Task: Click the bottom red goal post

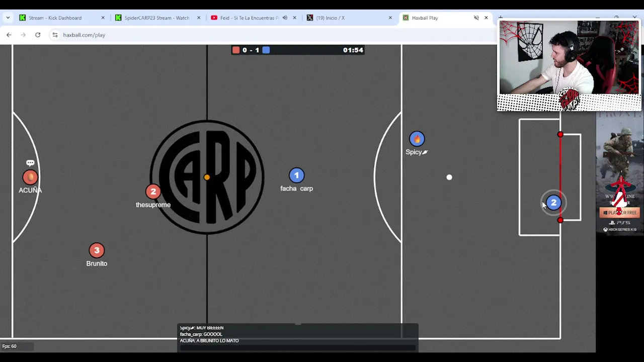Action: click(x=560, y=220)
